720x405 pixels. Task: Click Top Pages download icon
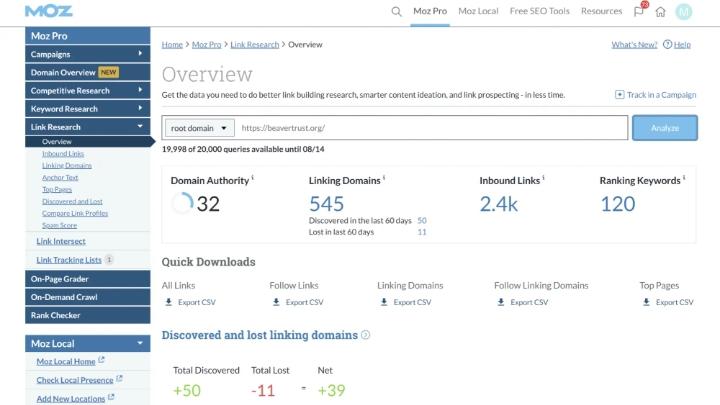pos(646,302)
